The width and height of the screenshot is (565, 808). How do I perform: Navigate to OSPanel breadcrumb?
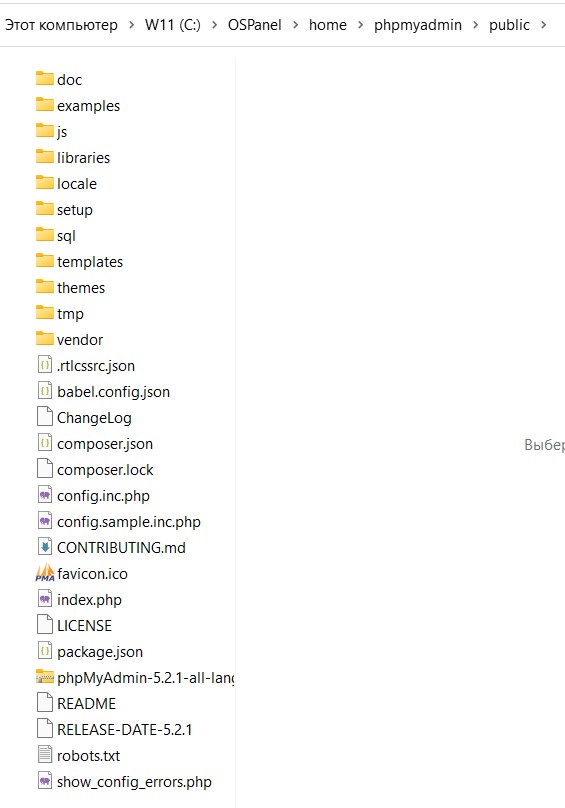(255, 25)
